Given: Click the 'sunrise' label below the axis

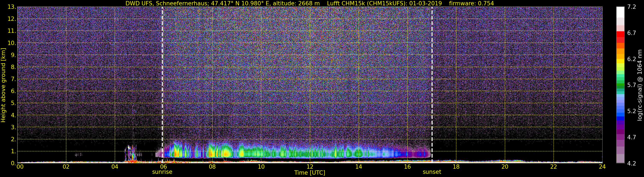Looking at the screenshot, I should click(162, 172).
